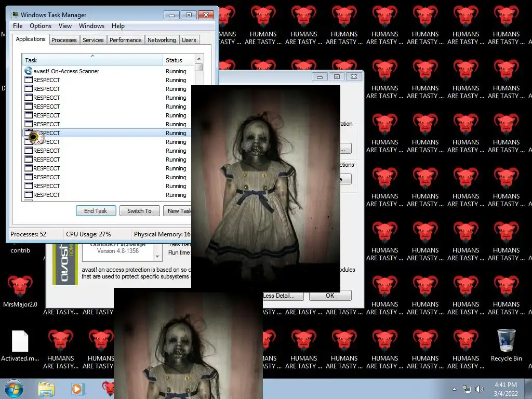Click the avast logo in the avast window

click(x=65, y=264)
